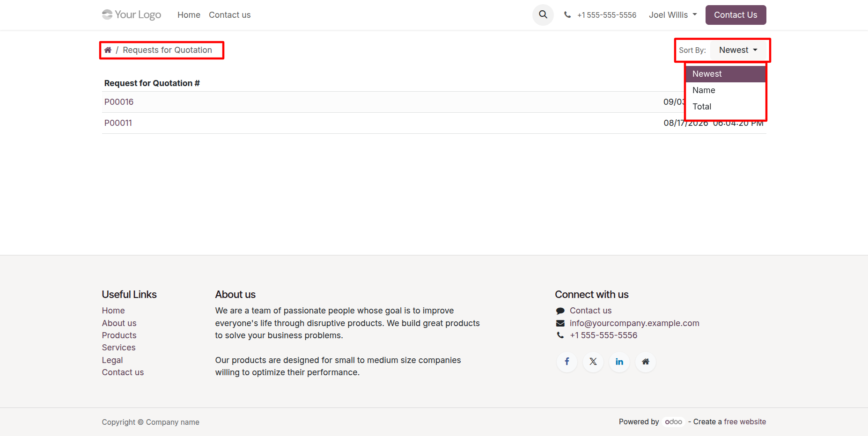
Task: Open footer Products link
Action: tap(119, 335)
